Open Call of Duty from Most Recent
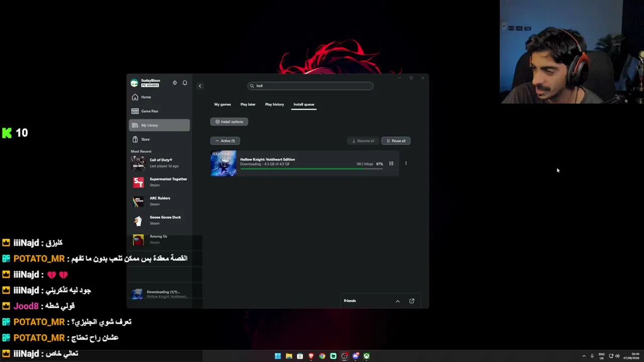Viewport: 644px width, 362px height. point(159,163)
